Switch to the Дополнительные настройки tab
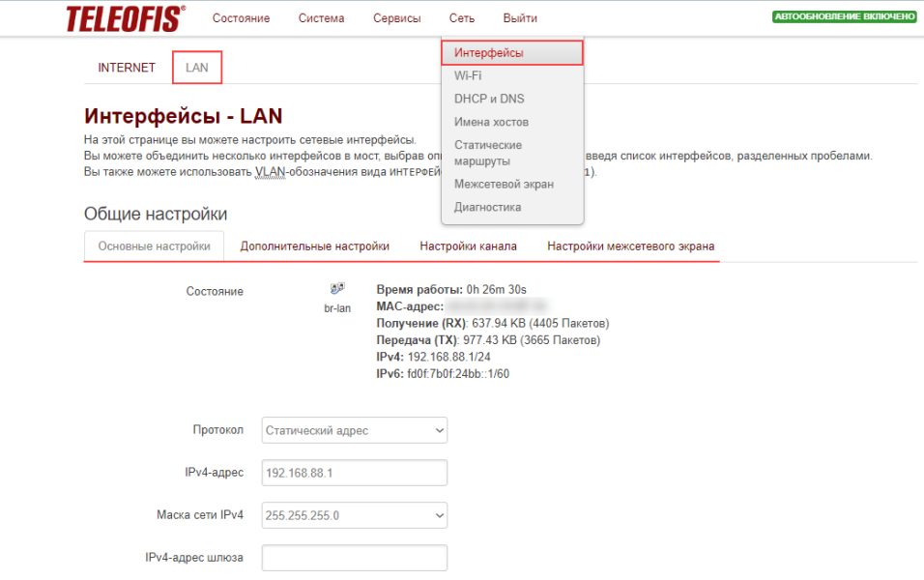 (314, 246)
